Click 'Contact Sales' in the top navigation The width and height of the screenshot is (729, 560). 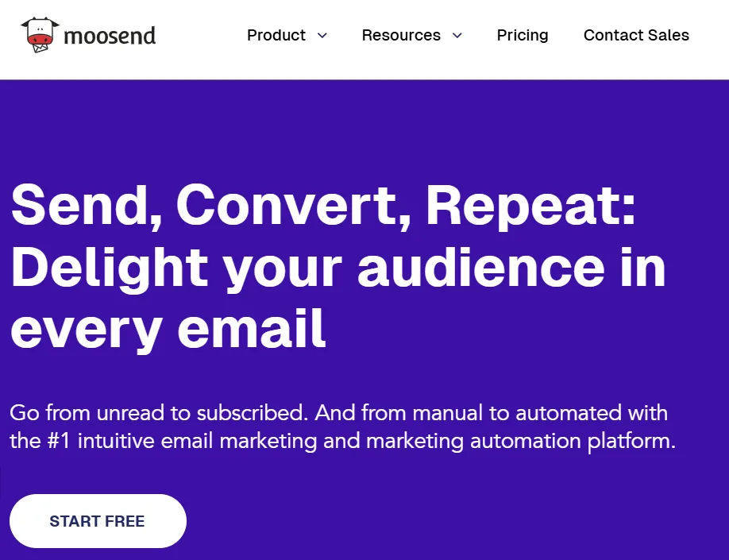tap(636, 35)
